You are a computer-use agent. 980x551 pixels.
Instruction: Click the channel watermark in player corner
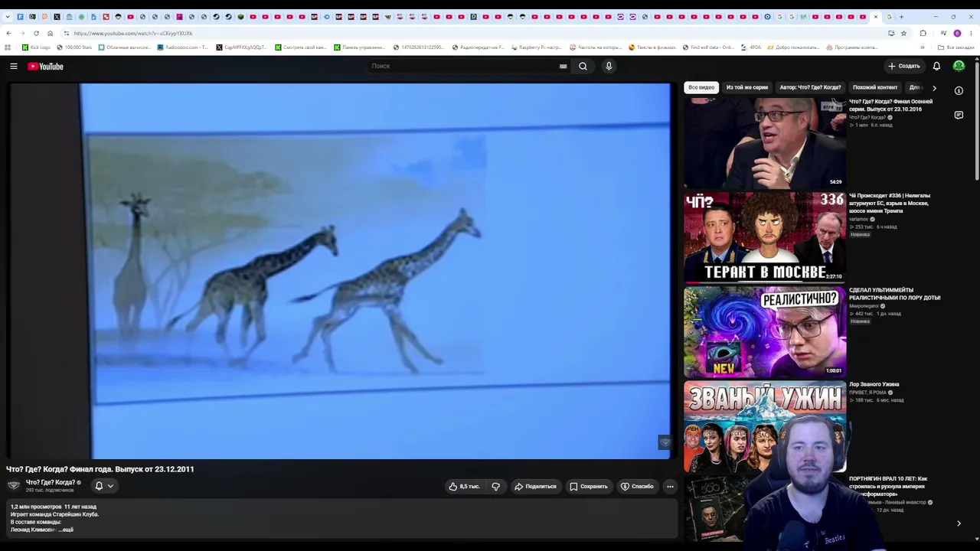pyautogui.click(x=665, y=442)
